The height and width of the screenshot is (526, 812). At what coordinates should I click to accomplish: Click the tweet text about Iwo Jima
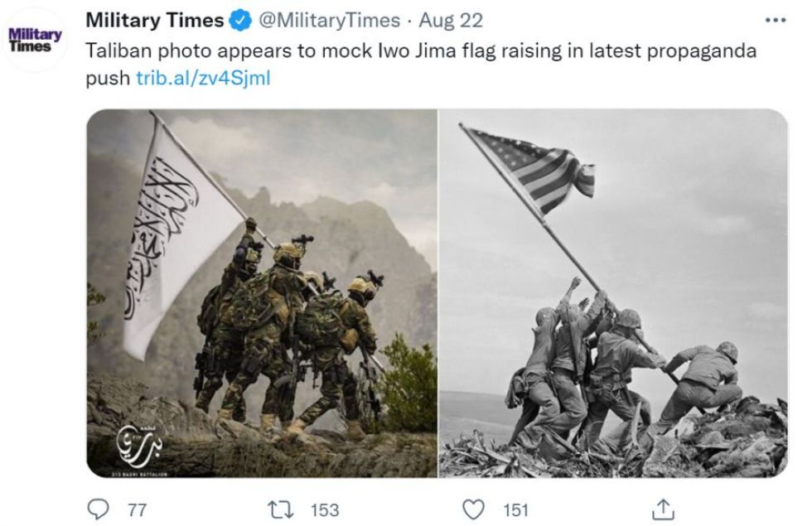421,65
